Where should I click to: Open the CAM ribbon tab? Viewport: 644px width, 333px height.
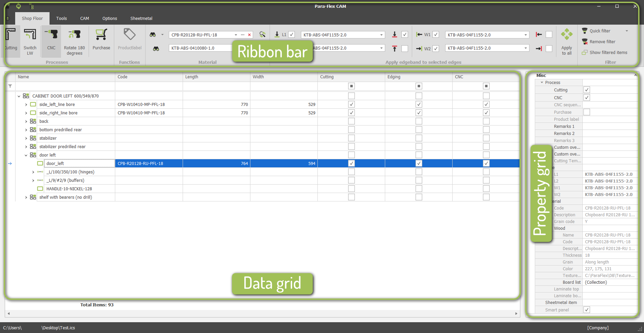point(84,18)
